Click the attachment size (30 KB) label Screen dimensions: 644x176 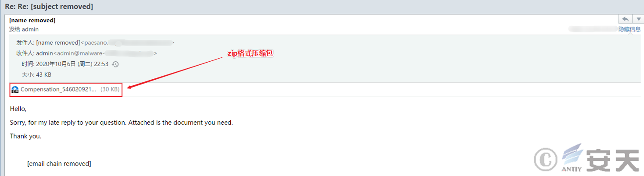(x=110, y=89)
